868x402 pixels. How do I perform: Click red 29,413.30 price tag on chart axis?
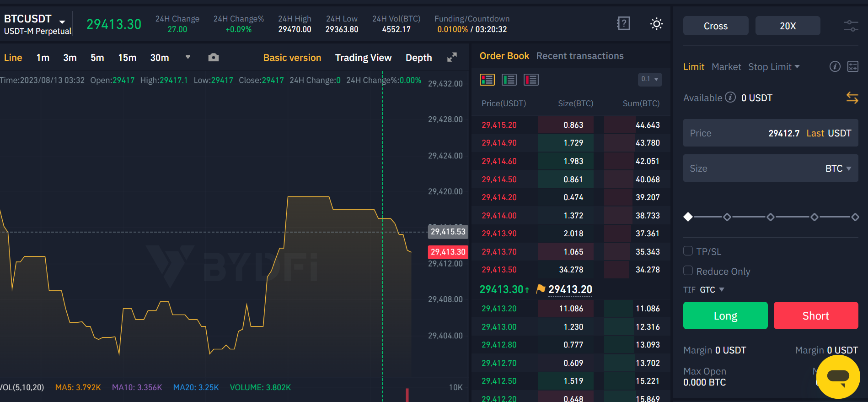[448, 252]
